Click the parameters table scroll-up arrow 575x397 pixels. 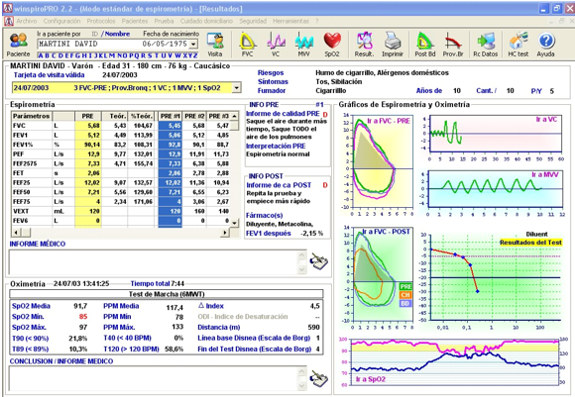(x=234, y=116)
